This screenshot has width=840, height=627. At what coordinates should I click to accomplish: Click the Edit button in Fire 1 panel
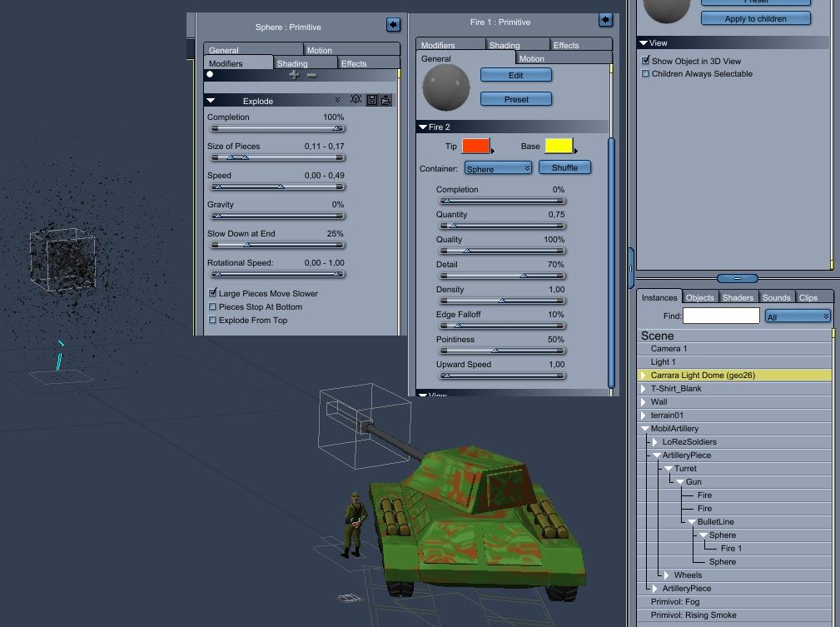(516, 75)
